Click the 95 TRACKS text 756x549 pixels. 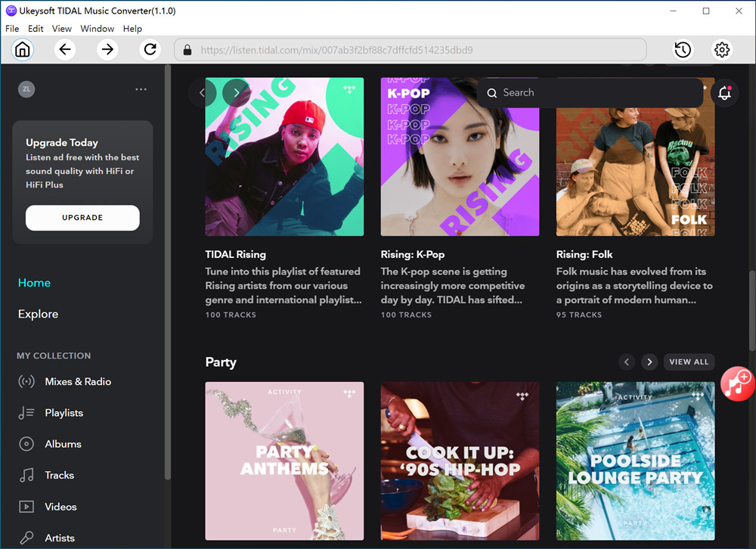(x=579, y=315)
